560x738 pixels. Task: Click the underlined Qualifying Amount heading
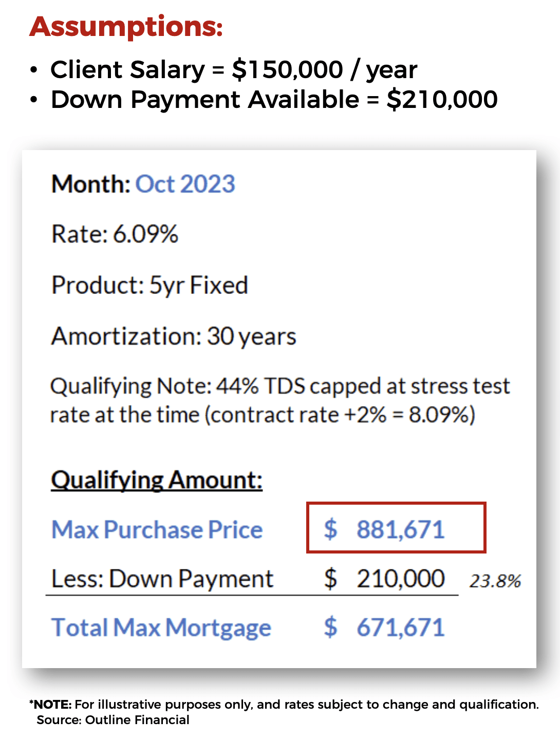(x=157, y=480)
